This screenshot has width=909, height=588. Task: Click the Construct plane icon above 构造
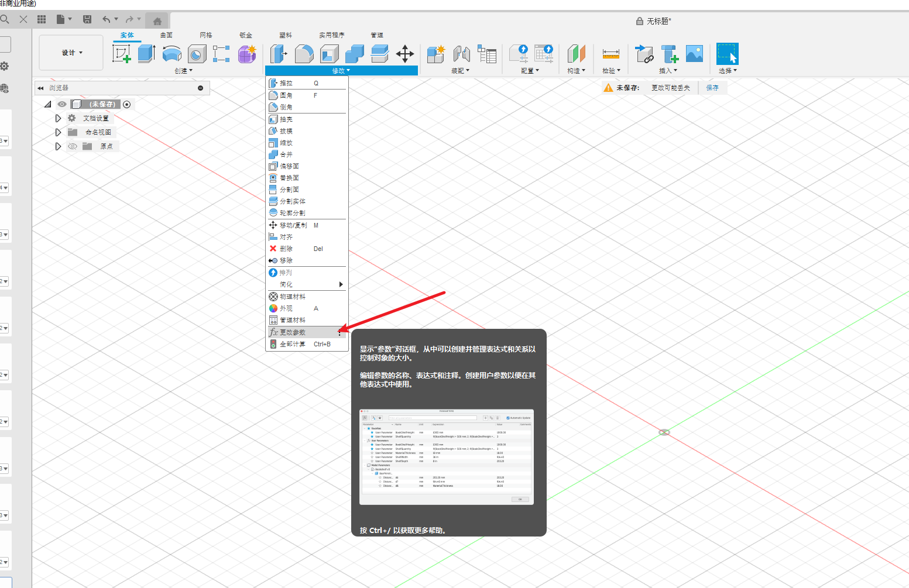coord(577,54)
